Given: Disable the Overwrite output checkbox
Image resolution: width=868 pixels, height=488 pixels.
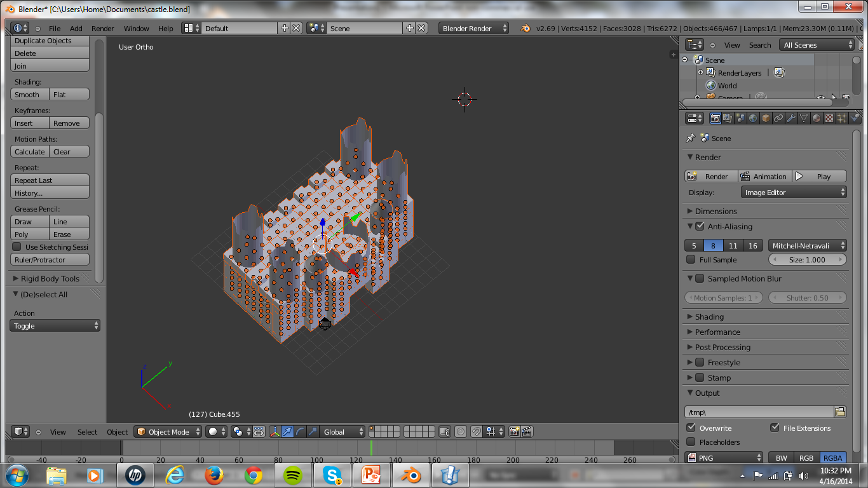Looking at the screenshot, I should coord(692,428).
